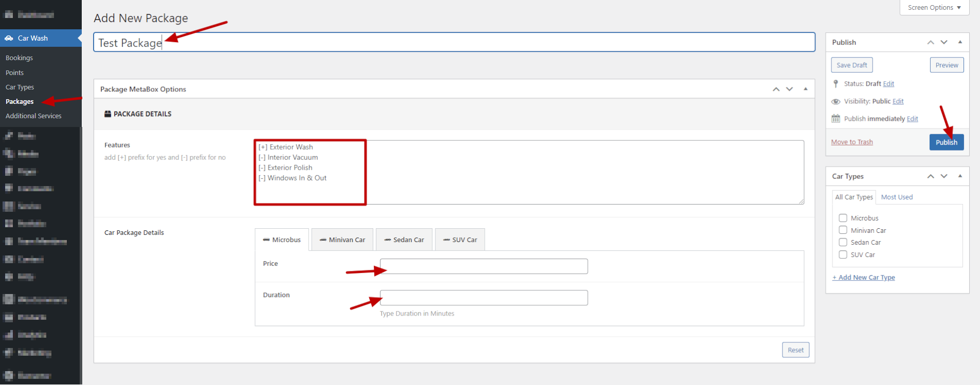Viewport: 980px width, 385px height.
Task: Collapse the Publish panel using triangle toggle
Action: pyautogui.click(x=960, y=42)
